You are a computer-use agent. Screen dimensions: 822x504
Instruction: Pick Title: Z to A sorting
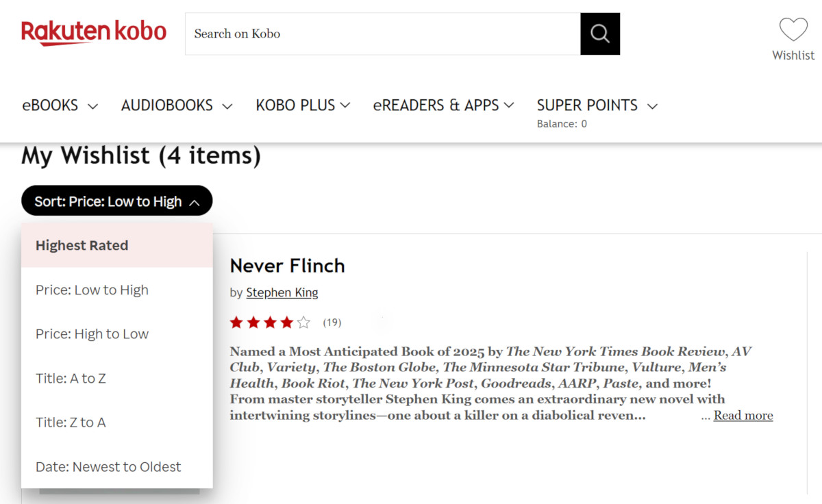click(x=117, y=423)
